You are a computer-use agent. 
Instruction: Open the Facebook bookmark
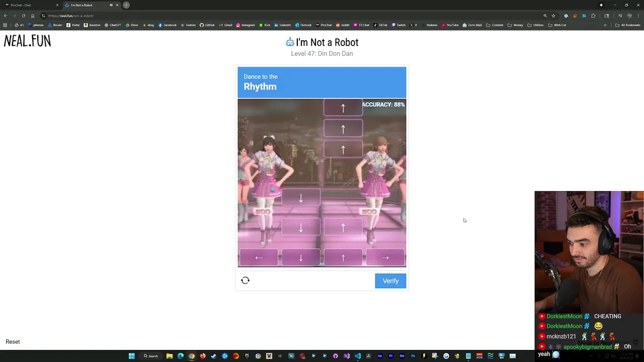[x=168, y=25]
